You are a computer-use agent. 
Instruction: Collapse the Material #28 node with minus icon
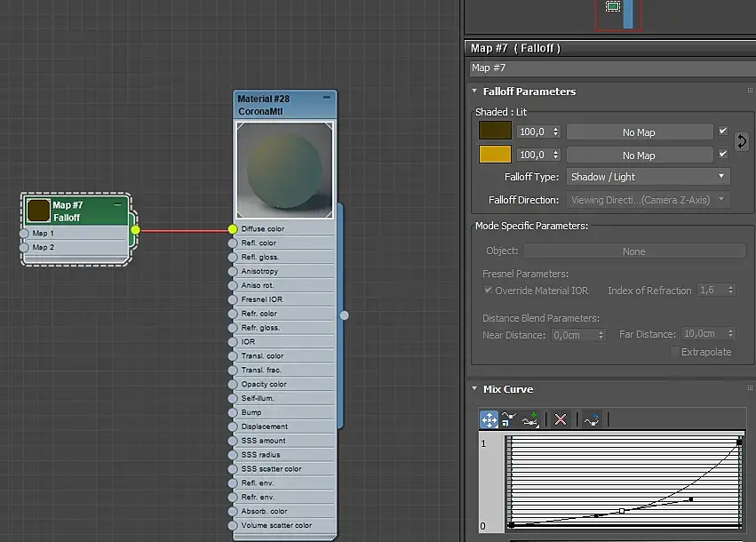tap(326, 98)
